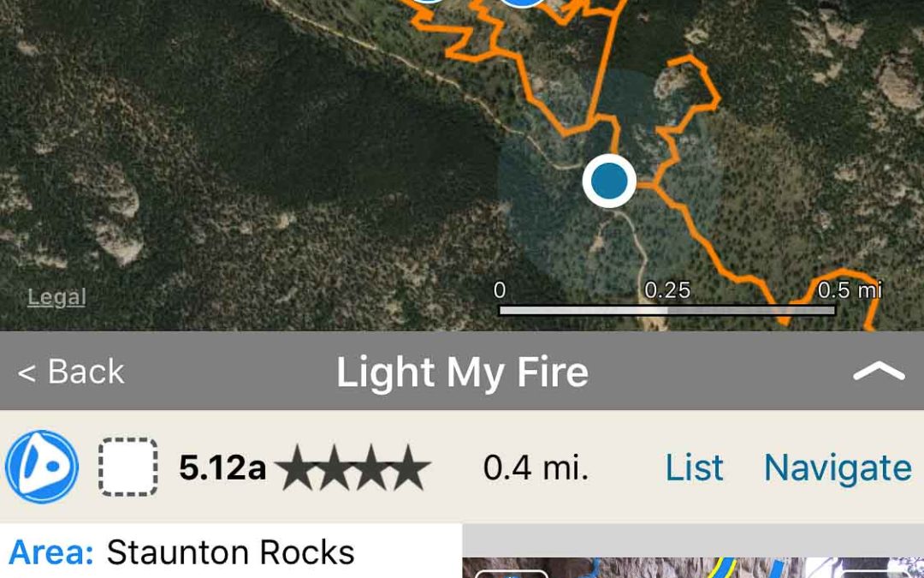Screen dimensions: 924x578
Task: Tap the 5.12a grade label
Action: (x=222, y=468)
